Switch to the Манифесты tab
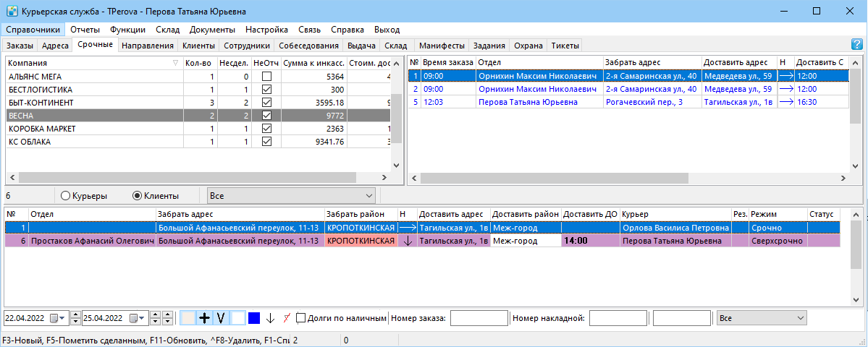 (x=442, y=46)
